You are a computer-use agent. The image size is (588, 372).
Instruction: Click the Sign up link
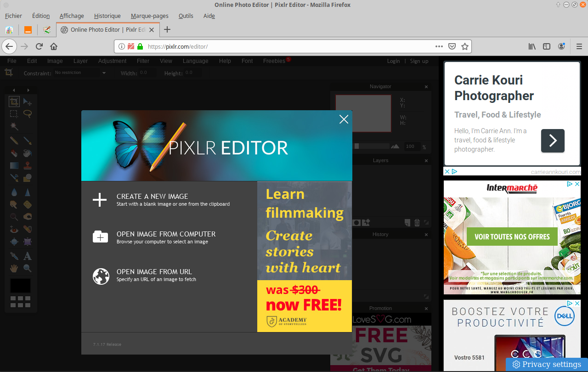click(419, 61)
